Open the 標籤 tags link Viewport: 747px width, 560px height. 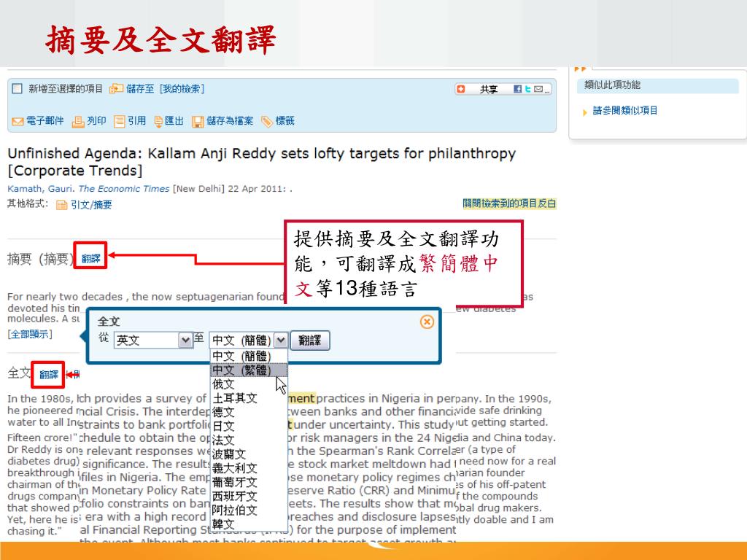point(285,121)
